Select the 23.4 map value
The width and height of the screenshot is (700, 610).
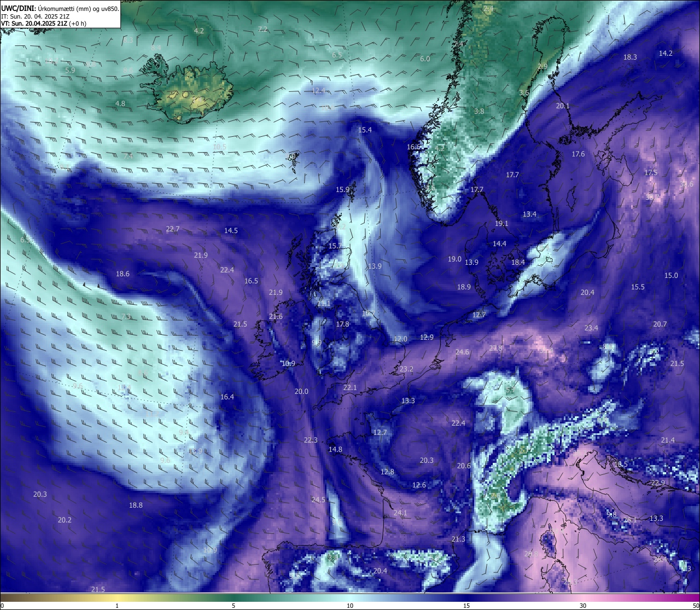click(591, 328)
